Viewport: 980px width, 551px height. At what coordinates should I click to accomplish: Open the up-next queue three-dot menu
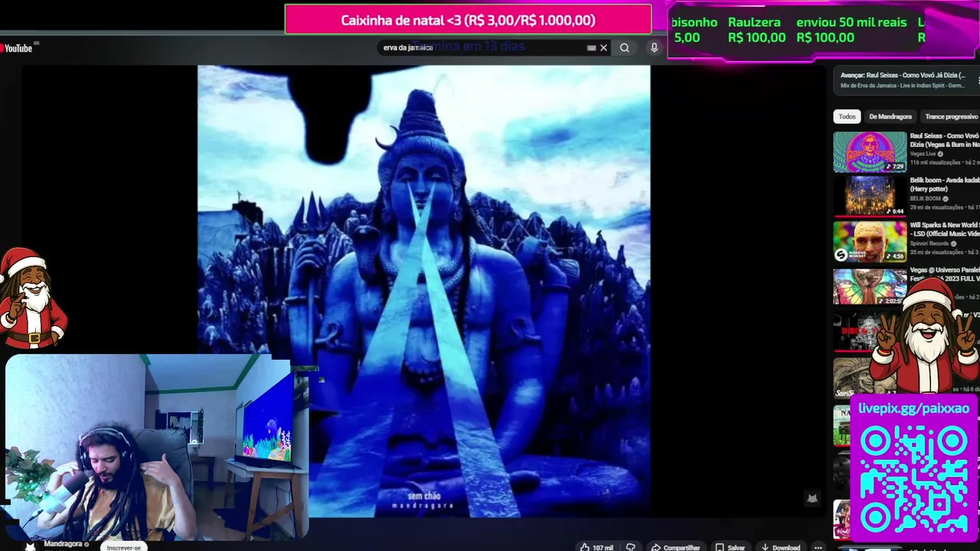click(978, 80)
